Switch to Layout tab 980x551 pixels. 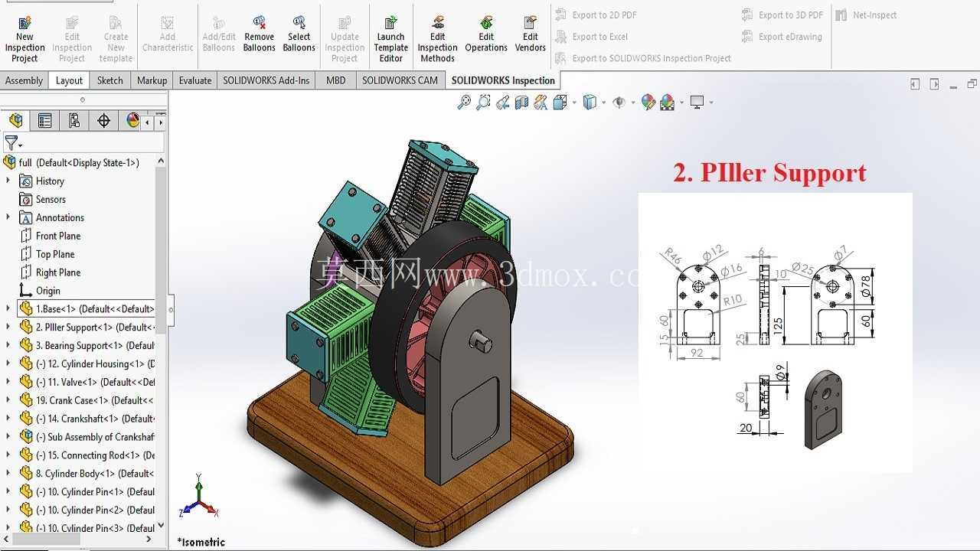(69, 80)
